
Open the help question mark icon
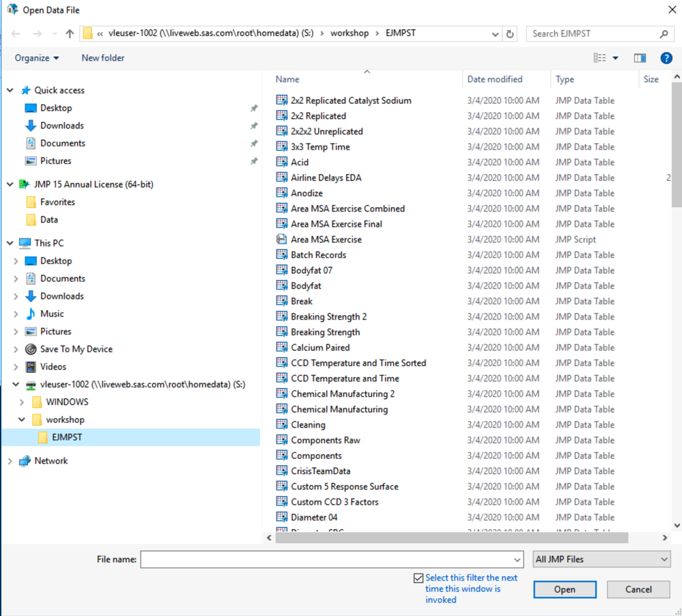pos(666,58)
